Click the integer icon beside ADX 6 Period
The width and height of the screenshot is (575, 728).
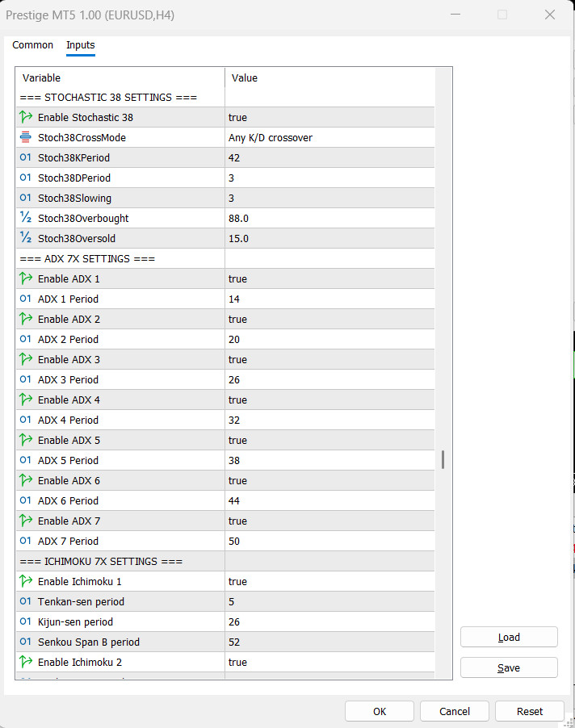click(26, 500)
